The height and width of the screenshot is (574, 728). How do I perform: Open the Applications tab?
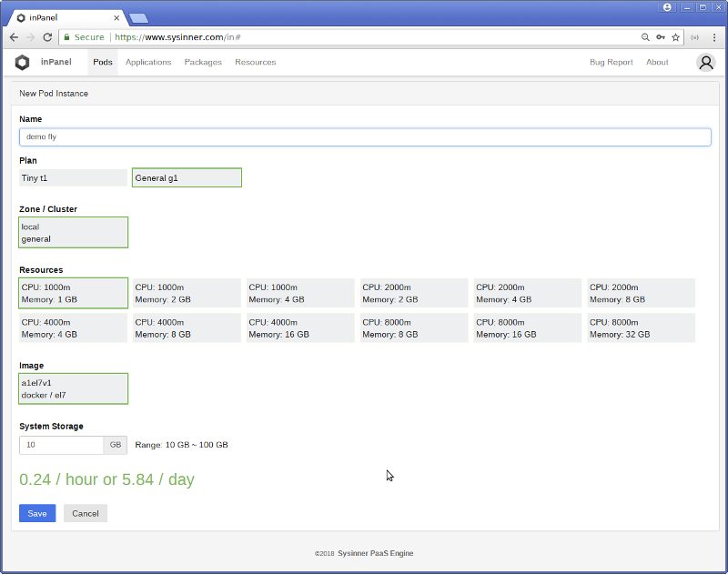pos(148,62)
